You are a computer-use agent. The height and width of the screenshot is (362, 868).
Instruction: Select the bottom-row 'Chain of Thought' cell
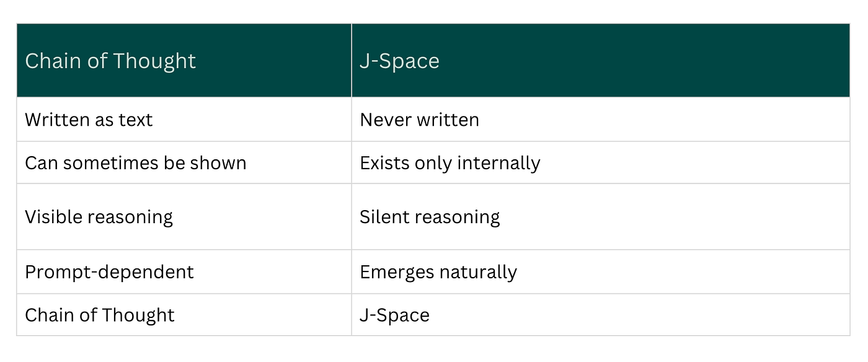click(184, 314)
